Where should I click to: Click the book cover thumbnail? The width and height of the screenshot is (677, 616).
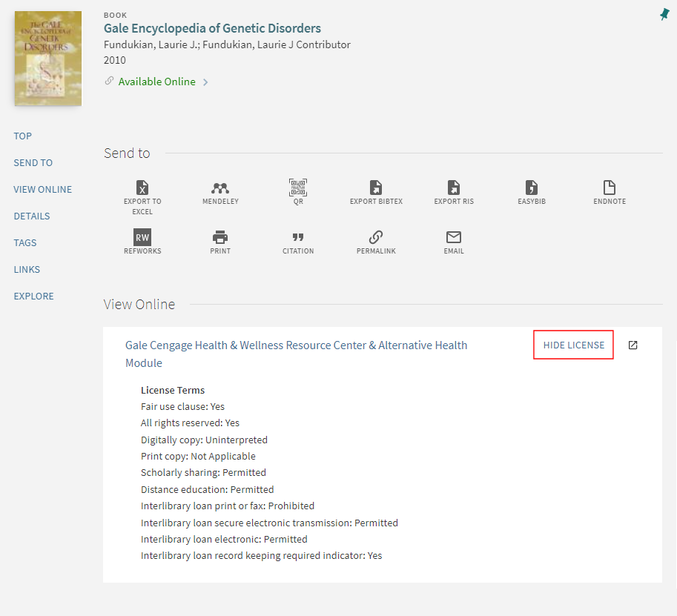(48, 59)
